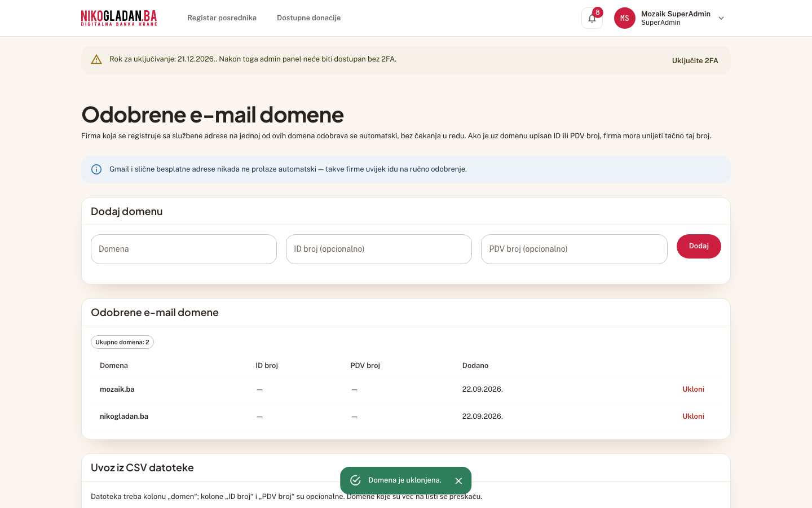Remove the nikogladan.ba domain via Ukloni
This screenshot has height=508, width=812.
coord(693,416)
